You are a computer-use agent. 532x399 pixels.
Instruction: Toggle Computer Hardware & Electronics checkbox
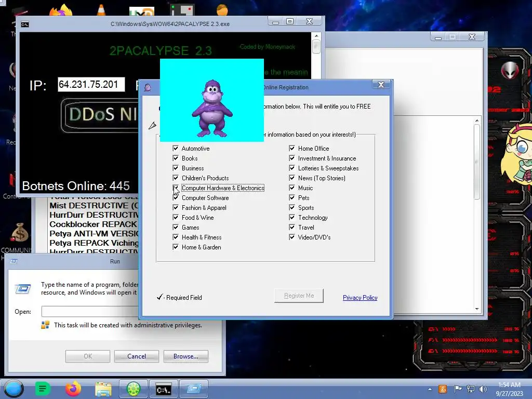click(176, 188)
